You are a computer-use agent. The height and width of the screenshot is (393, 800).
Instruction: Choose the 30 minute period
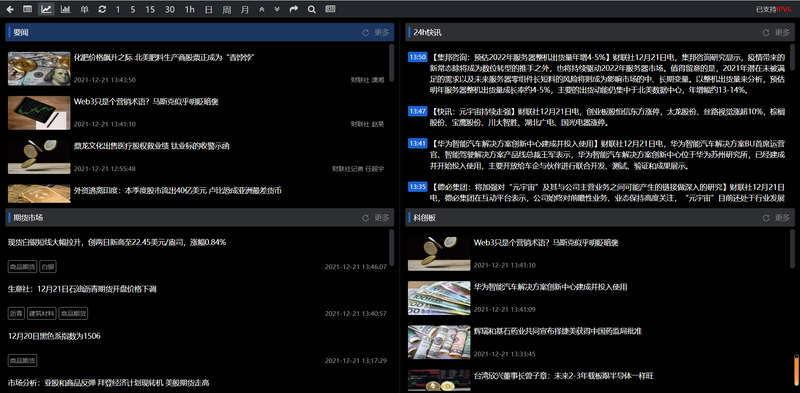point(170,9)
